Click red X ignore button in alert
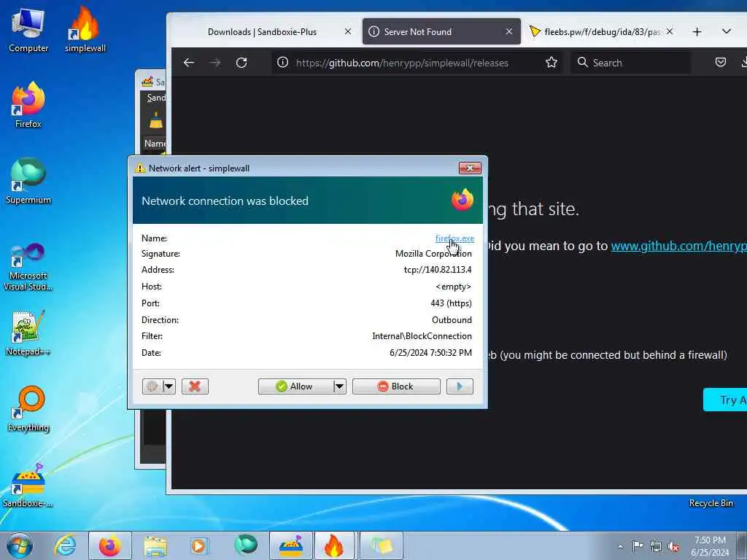The image size is (747, 560). point(194,386)
